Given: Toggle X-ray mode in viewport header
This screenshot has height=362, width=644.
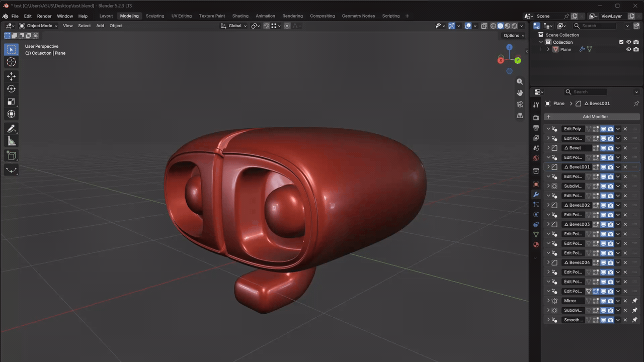Looking at the screenshot, I should click(484, 26).
